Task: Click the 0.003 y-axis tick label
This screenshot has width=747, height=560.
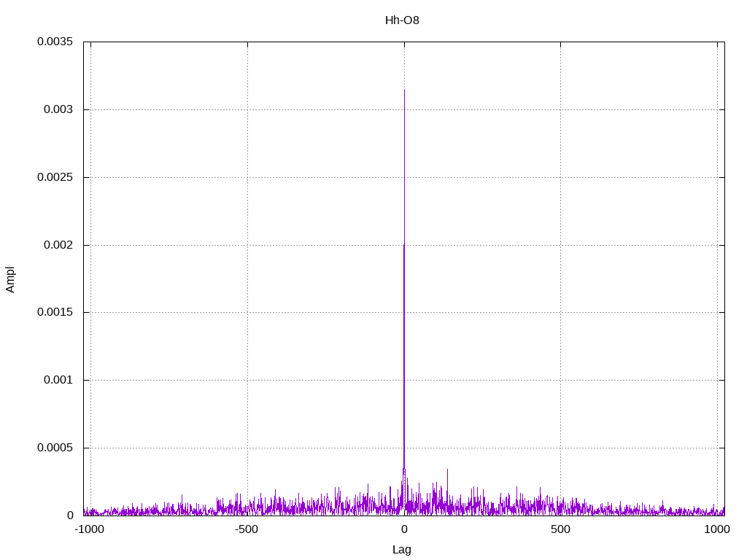Action: (58, 109)
